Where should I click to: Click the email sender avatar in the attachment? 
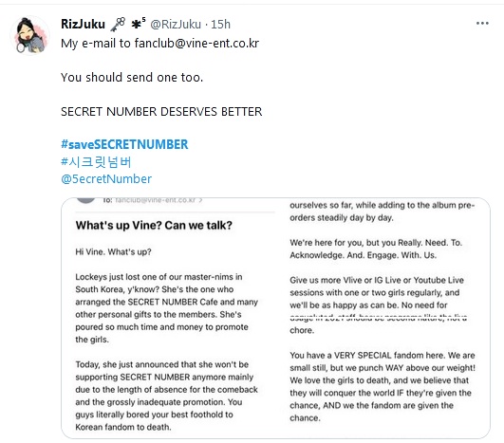85,200
